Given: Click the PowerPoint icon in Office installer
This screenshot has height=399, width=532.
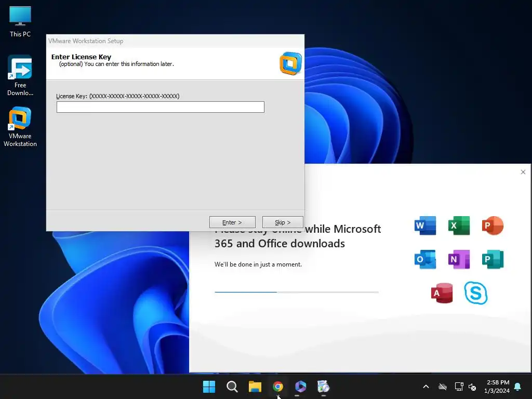Looking at the screenshot, I should [x=493, y=225].
